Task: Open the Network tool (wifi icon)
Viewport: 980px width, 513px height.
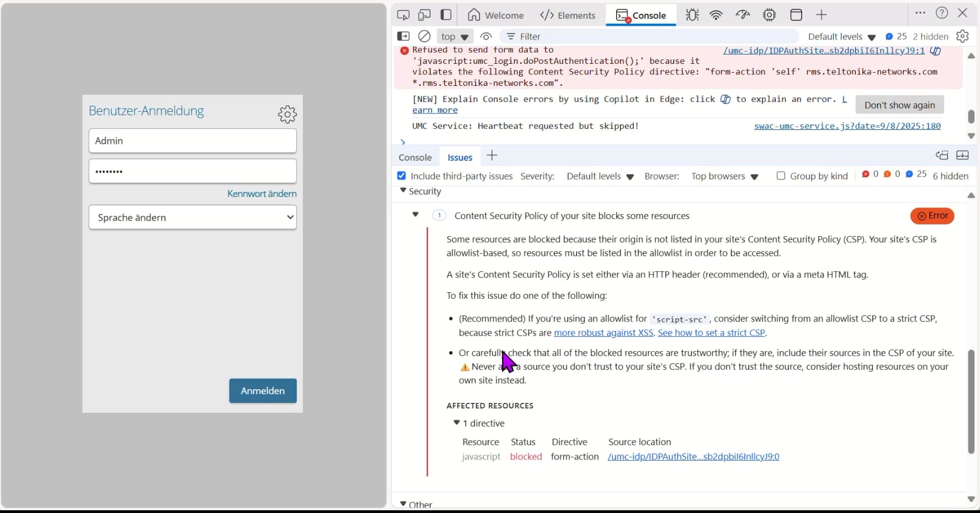Action: [x=716, y=15]
